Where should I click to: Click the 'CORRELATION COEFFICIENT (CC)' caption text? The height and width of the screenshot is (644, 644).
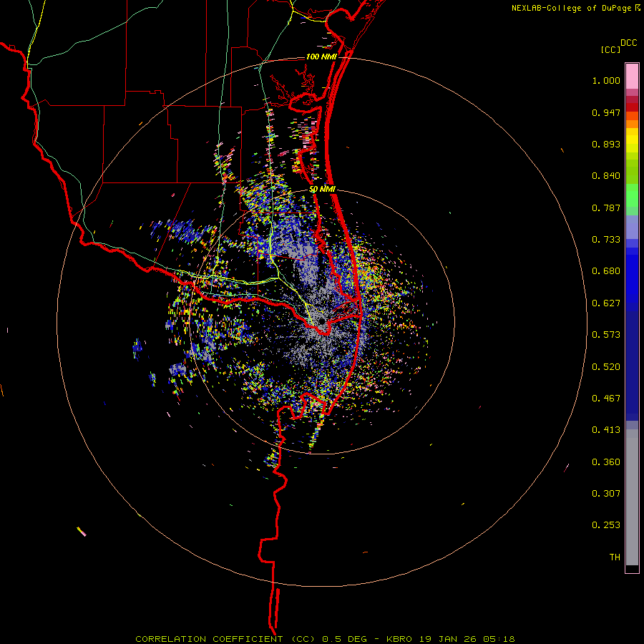click(x=225, y=639)
